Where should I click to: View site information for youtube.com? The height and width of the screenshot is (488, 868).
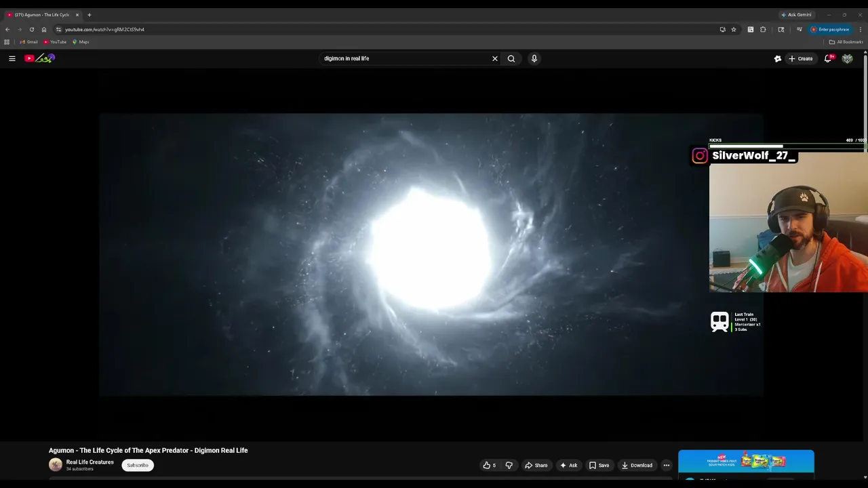[58, 30]
